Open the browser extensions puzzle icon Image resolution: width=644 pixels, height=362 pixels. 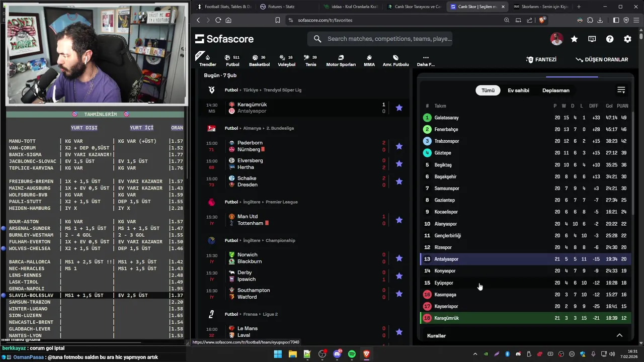(x=590, y=20)
